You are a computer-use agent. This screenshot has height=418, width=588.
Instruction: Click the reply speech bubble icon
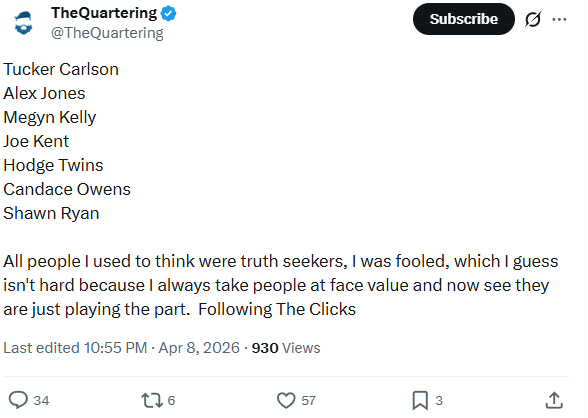click(18, 400)
